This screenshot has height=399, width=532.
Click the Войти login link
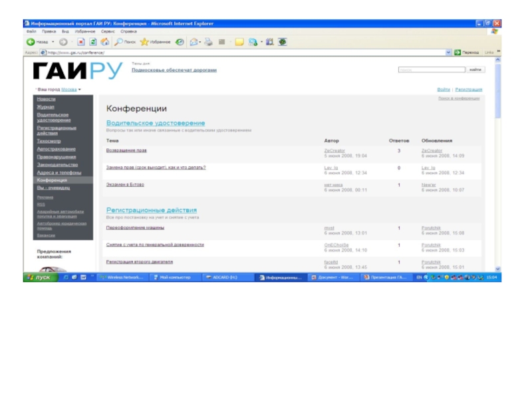(x=444, y=90)
